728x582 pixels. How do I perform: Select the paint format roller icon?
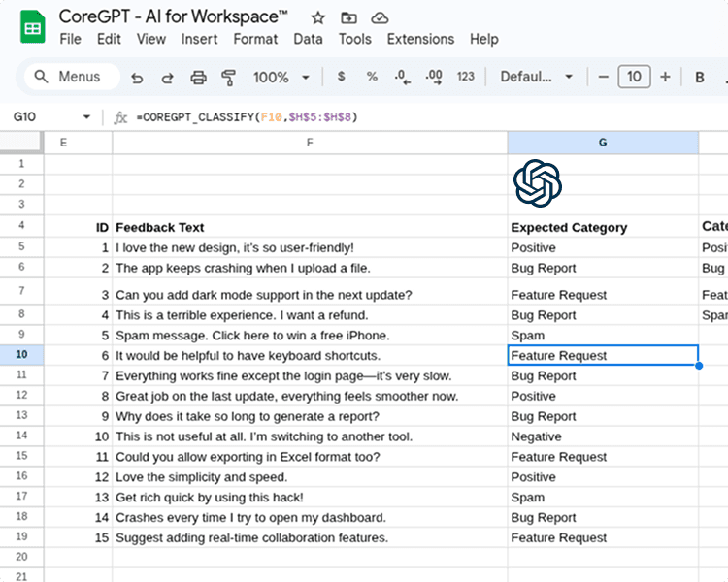click(x=229, y=78)
